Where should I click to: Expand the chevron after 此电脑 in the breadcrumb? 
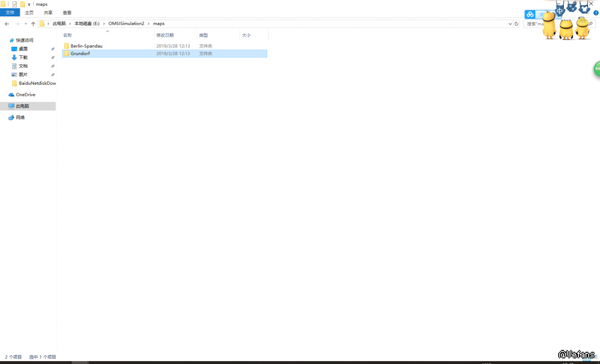point(70,23)
